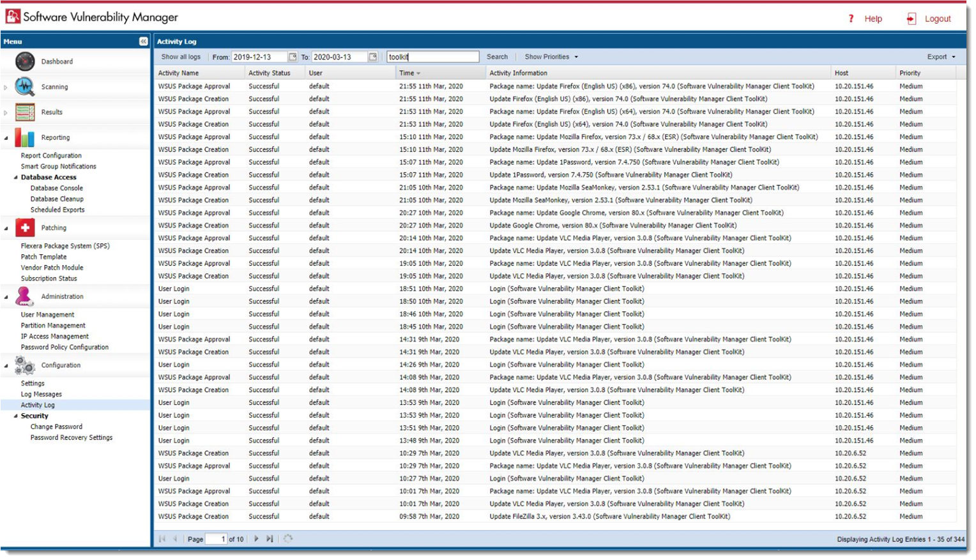Screen dimensions: 976x560
Task: Click the Results list icon
Action: (x=25, y=112)
